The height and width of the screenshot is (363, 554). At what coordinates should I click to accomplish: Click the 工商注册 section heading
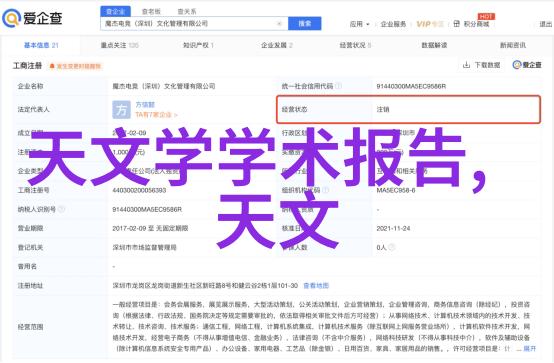[x=27, y=66]
